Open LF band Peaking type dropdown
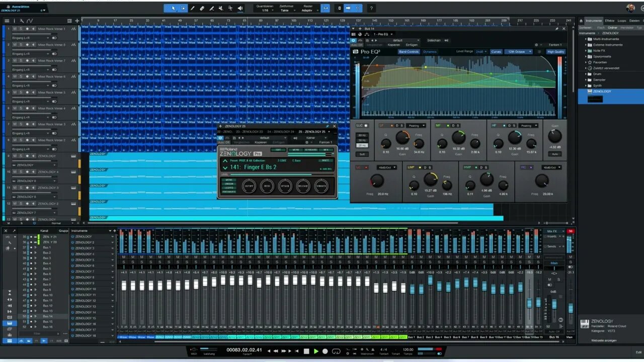Viewport: 644px width, 362px height. [x=417, y=125]
